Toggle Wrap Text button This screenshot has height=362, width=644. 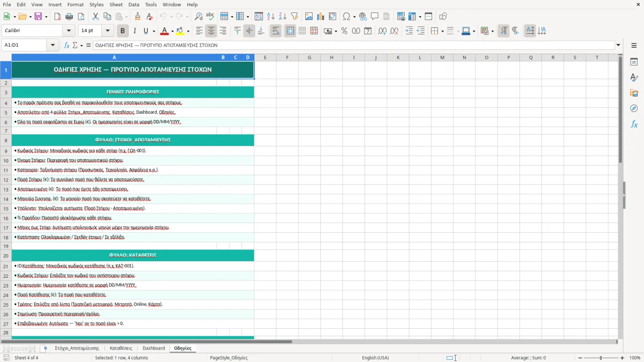coord(276,31)
